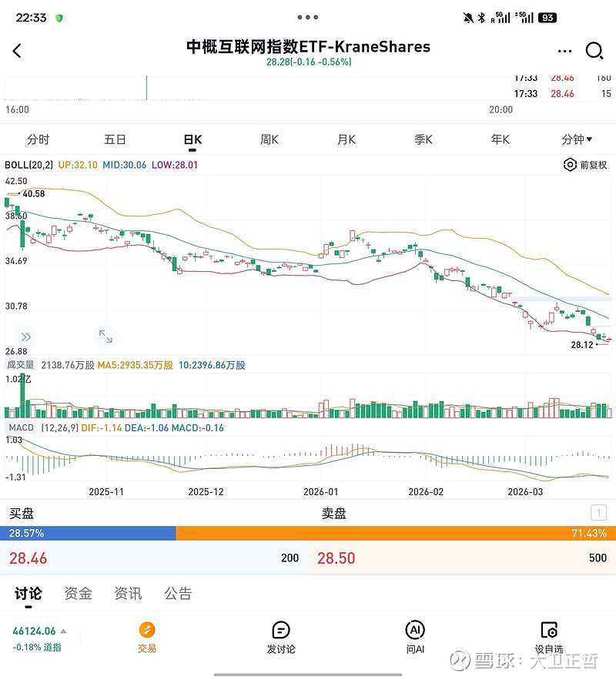Tap the 40.58 high price marker

[34, 194]
